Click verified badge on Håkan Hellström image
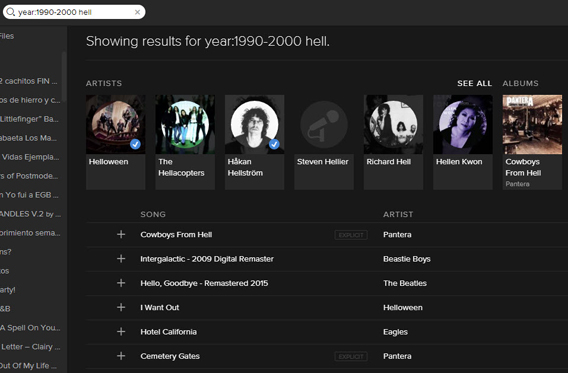Viewport: 568px width, 373px height. (x=274, y=144)
